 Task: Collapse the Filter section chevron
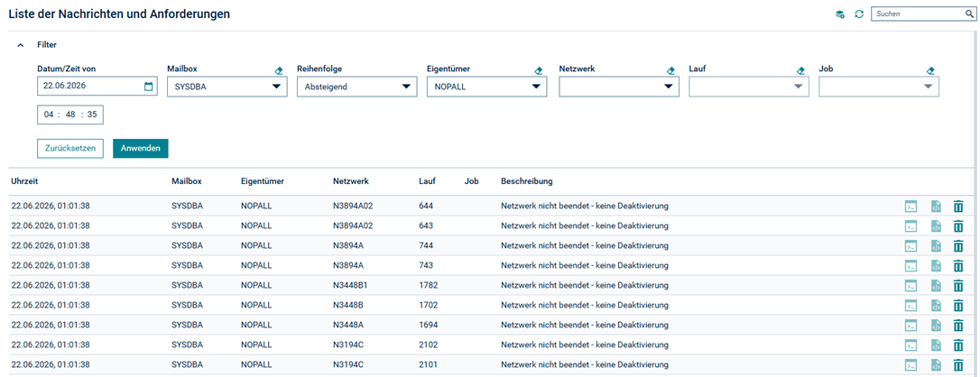20,46
